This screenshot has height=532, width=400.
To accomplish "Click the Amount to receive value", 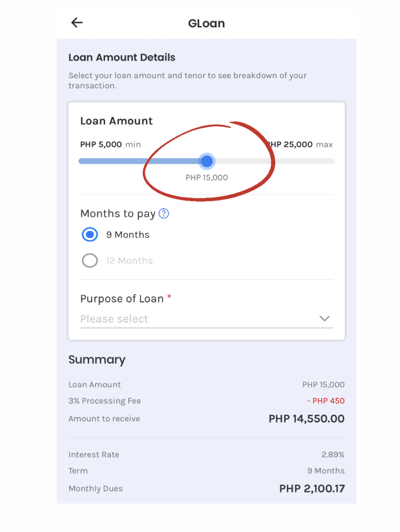I will [x=306, y=418].
